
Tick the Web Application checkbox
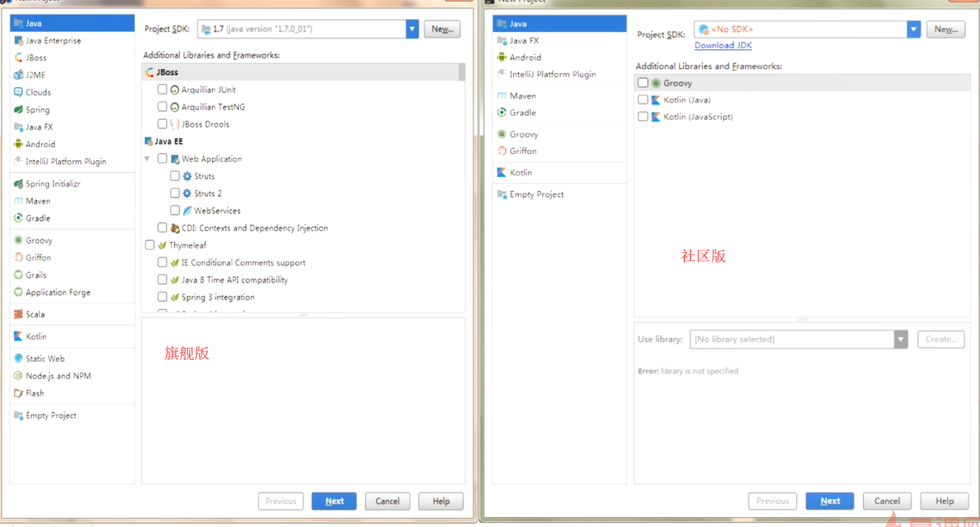163,159
